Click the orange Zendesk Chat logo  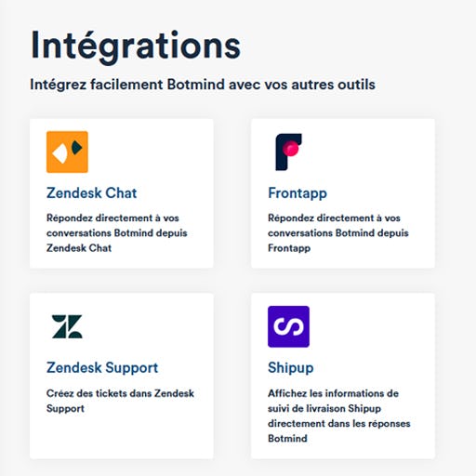67,152
